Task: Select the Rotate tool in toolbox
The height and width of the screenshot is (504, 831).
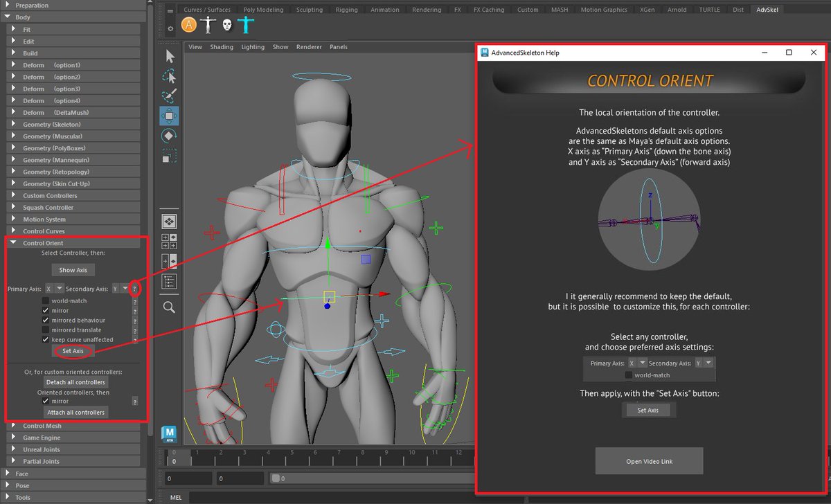Action: coord(170,135)
